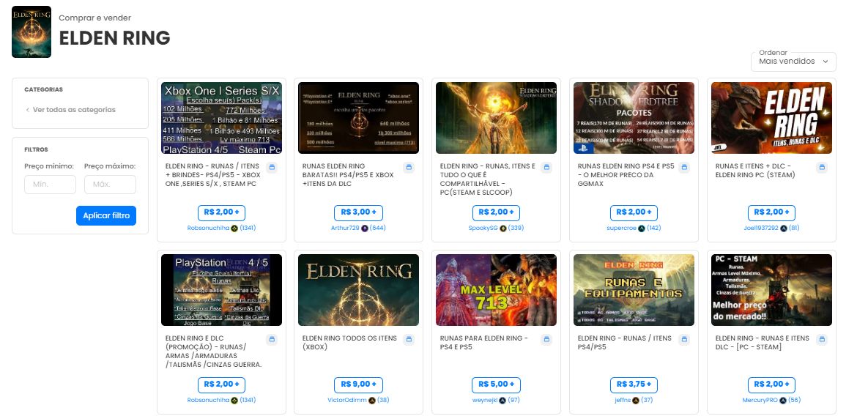Click store icon beside Runas Elden Ring Baratas

[x=409, y=167]
